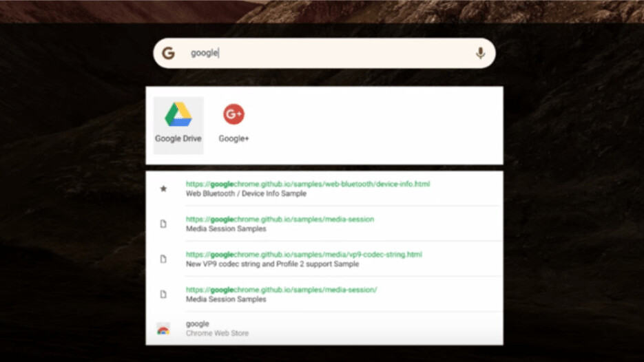The width and height of the screenshot is (644, 362).
Task: Click the Google G logo in search bar
Action: (x=168, y=53)
